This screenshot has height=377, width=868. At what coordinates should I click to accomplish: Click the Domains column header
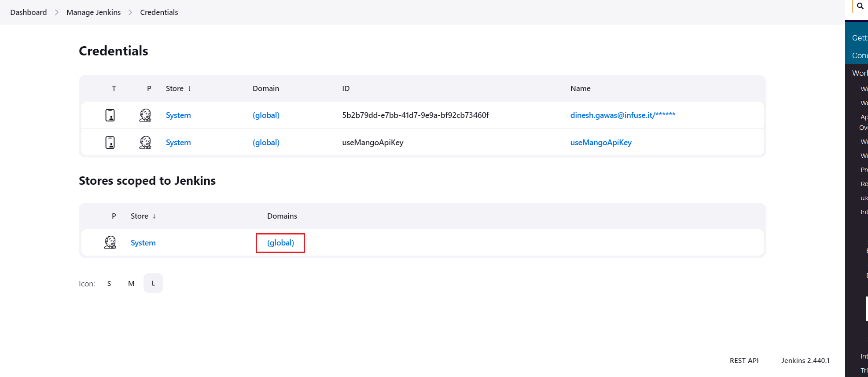282,216
